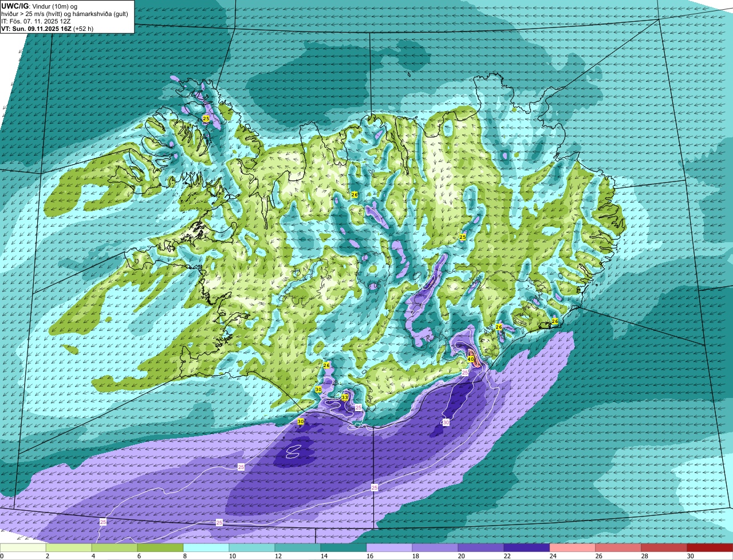Viewport: 733px width, 560px height.
Task: Select the "IT: Fös. 07. 11. 2025 12Z" line
Action: point(36,21)
